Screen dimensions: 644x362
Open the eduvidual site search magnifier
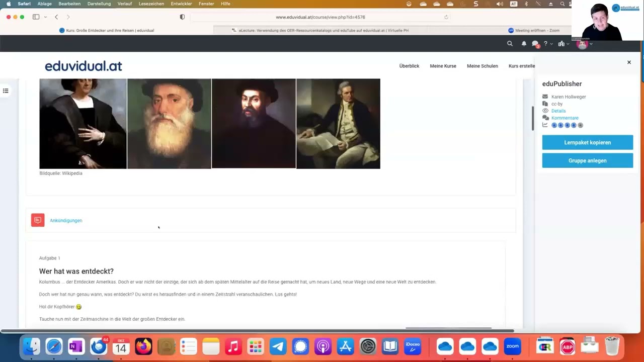pyautogui.click(x=510, y=44)
